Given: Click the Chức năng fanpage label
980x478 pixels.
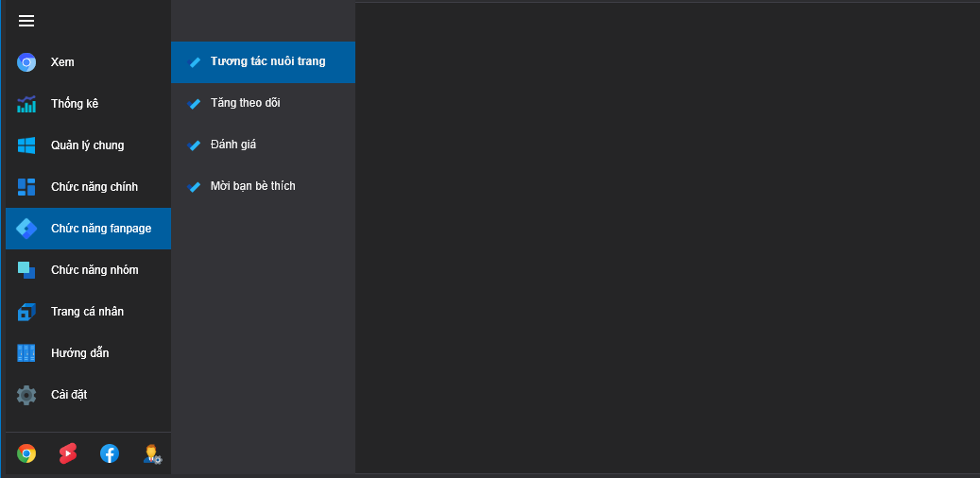Looking at the screenshot, I should pos(101,229).
